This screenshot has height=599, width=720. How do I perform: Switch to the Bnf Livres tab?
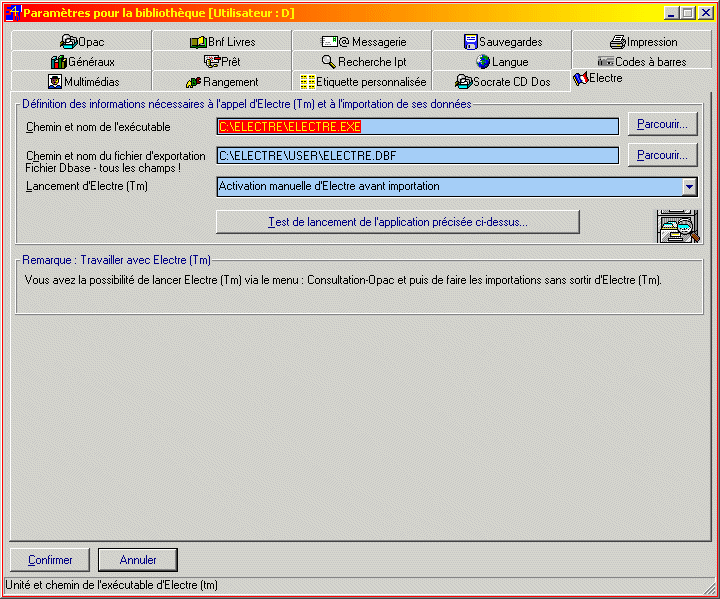tap(222, 42)
